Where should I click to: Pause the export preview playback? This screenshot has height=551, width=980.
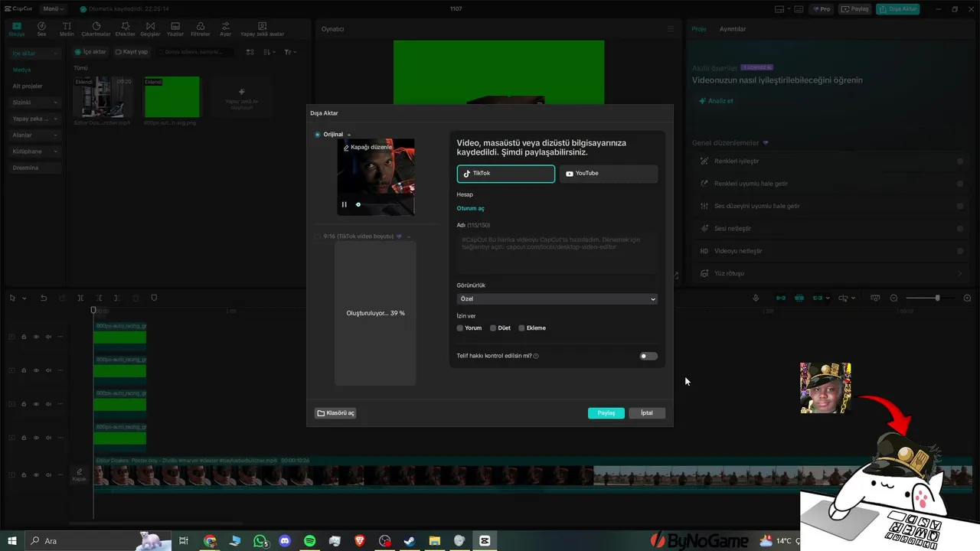point(344,204)
